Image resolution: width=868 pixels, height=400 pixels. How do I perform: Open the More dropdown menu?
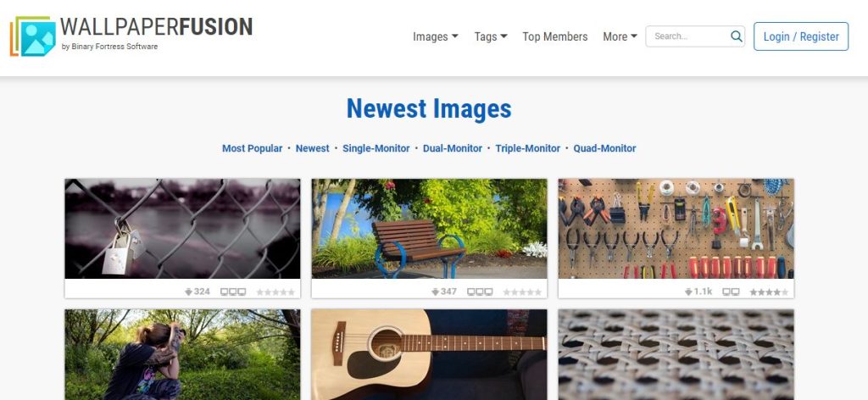point(620,36)
